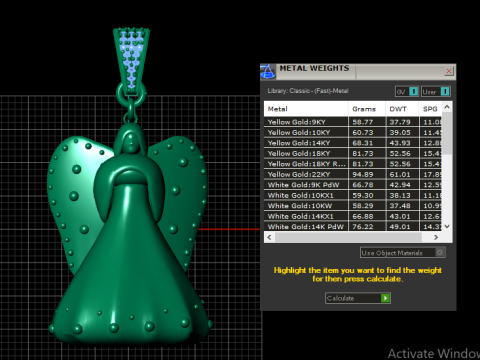Click the gem-set pendant bail

pos(131,62)
